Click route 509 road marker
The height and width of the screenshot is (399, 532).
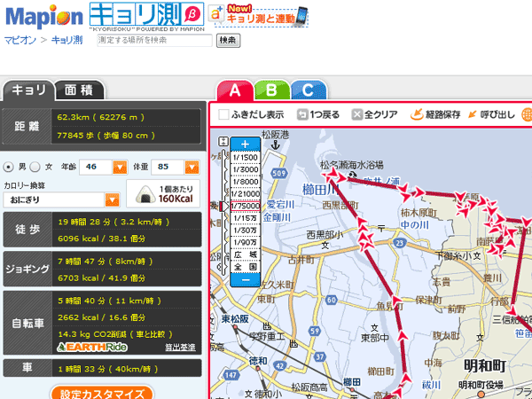[x=278, y=174]
